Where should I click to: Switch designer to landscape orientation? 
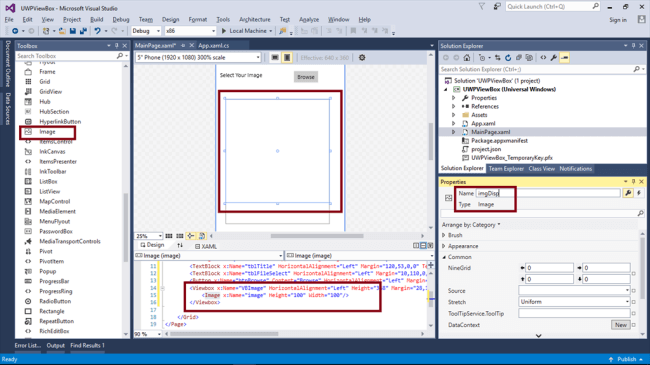(275, 58)
